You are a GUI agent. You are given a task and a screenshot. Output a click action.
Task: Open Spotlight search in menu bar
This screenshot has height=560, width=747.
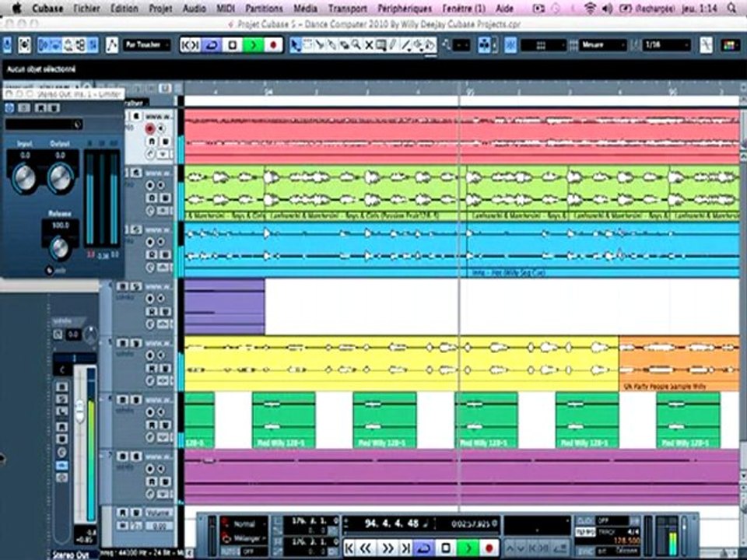[x=732, y=8]
